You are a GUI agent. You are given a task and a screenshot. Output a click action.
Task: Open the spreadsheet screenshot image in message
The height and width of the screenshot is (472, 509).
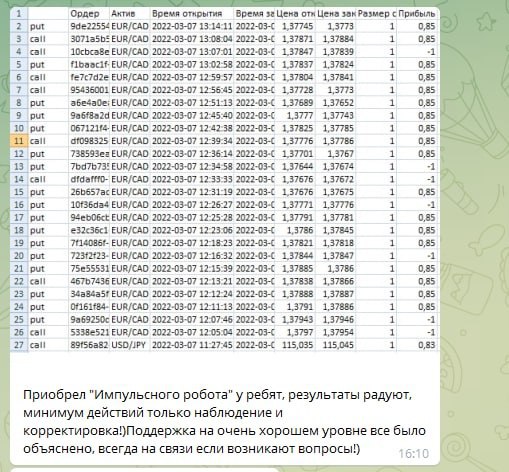225,179
